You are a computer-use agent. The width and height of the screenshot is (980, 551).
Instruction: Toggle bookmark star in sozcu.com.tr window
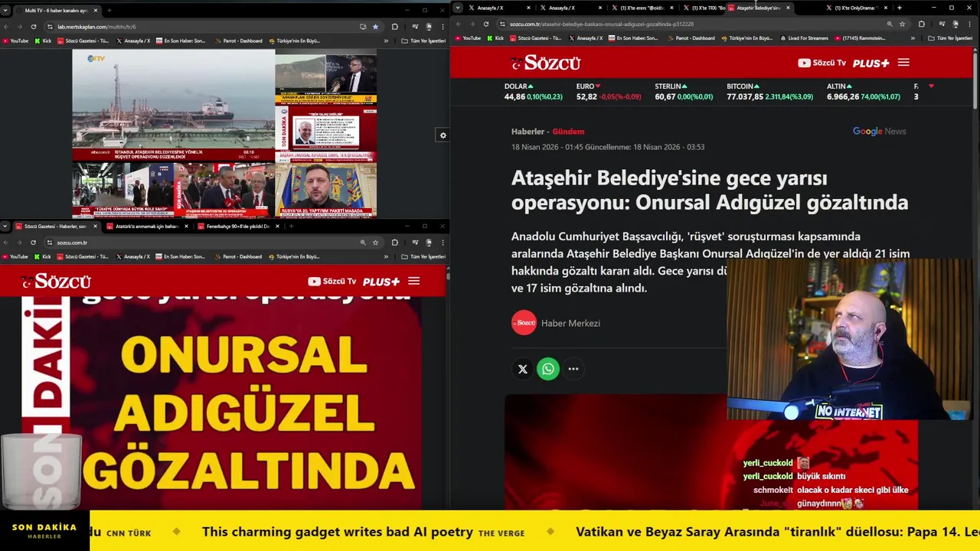(x=375, y=243)
